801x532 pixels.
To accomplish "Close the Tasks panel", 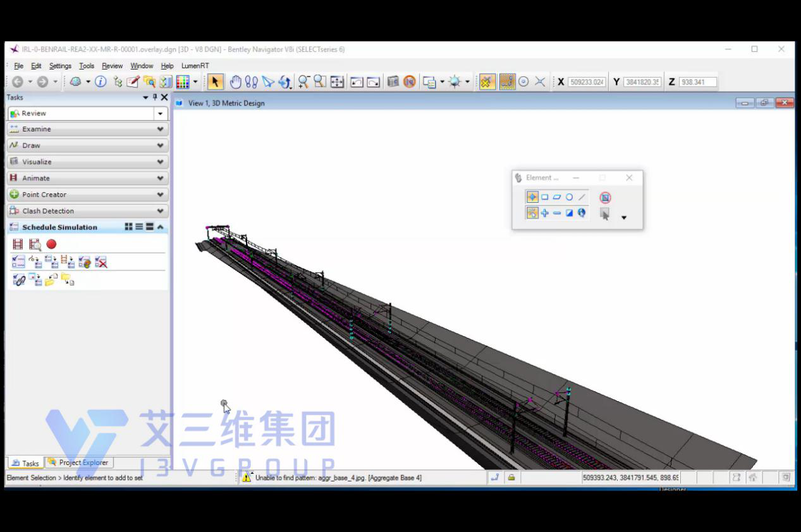I will coord(164,97).
